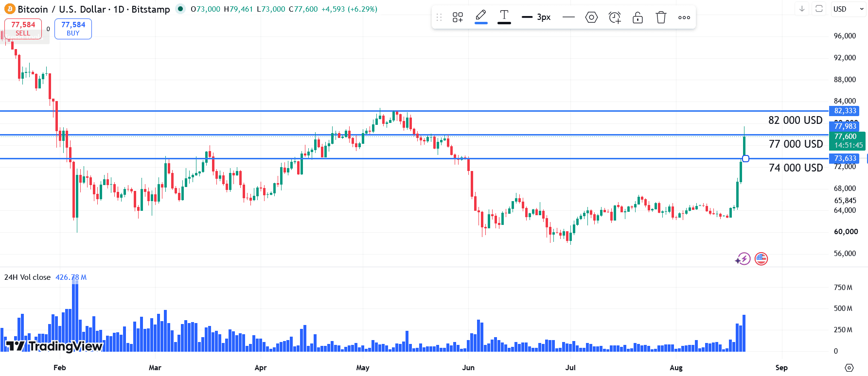Open the Bitcoin / U.S. Dollar symbol title
The image size is (868, 376).
coord(94,9)
